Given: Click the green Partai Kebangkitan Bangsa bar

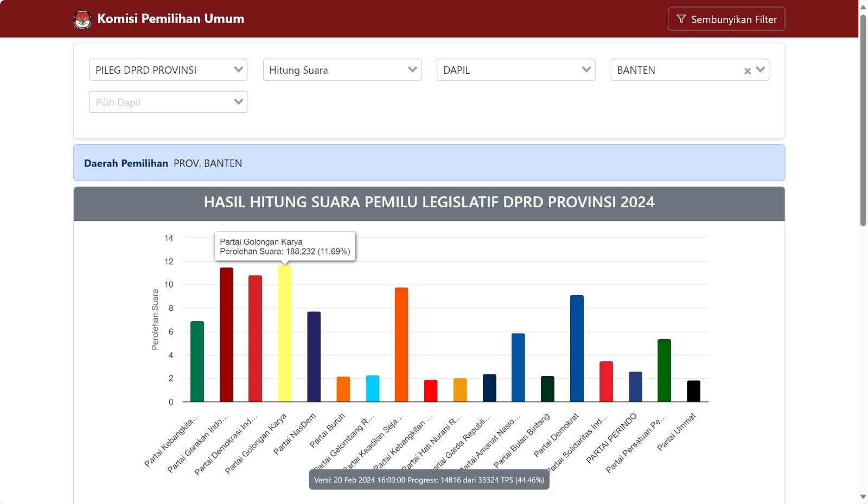Looking at the screenshot, I should pyautogui.click(x=197, y=361).
